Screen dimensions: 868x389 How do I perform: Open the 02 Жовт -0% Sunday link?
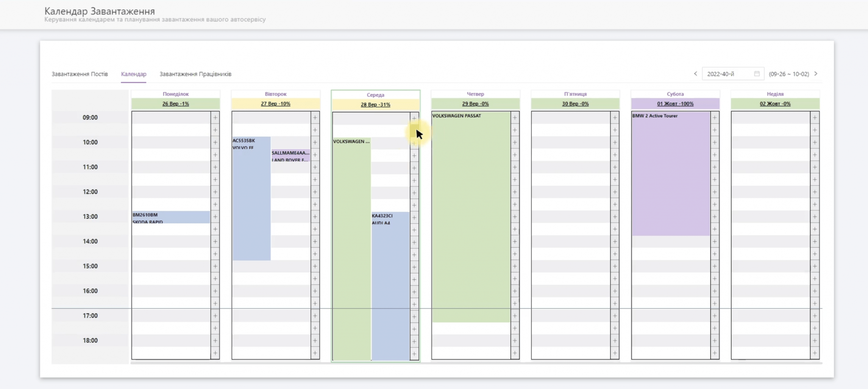pyautogui.click(x=775, y=104)
